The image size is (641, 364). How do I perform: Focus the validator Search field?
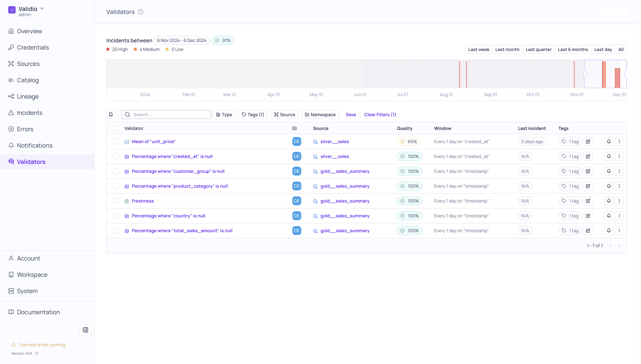pyautogui.click(x=166, y=115)
